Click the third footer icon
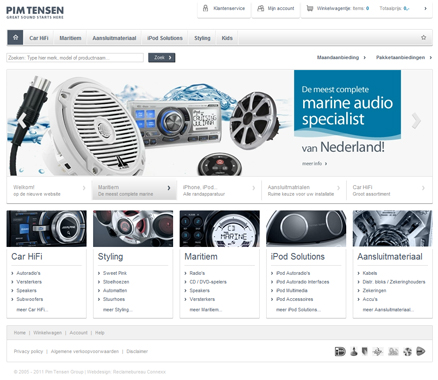This screenshot has height=380, width=438. click(365, 351)
